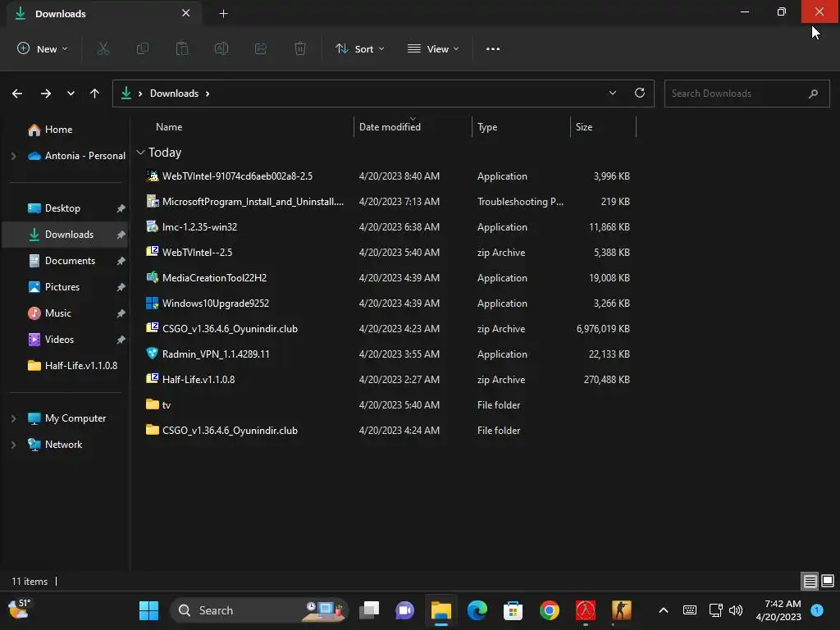Open Counter-Strike icon on taskbar
This screenshot has height=630, width=840.
pos(622,610)
